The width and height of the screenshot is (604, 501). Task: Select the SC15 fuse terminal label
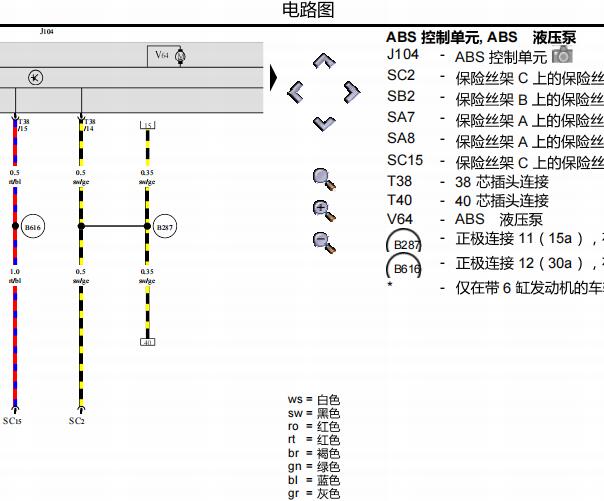click(12, 421)
